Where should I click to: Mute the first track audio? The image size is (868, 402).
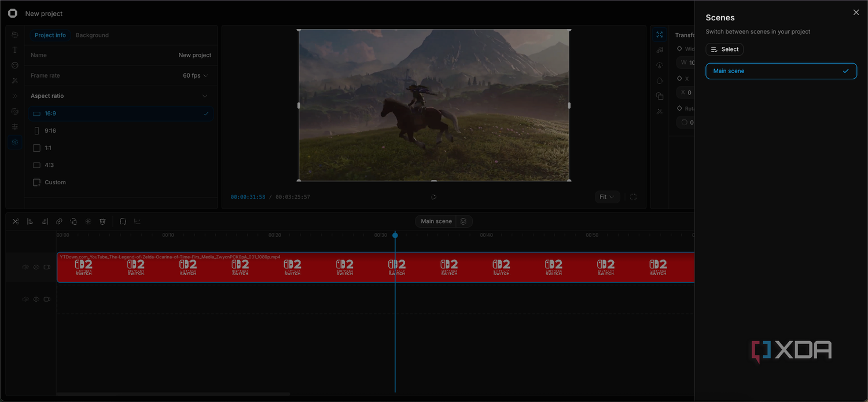[25, 267]
